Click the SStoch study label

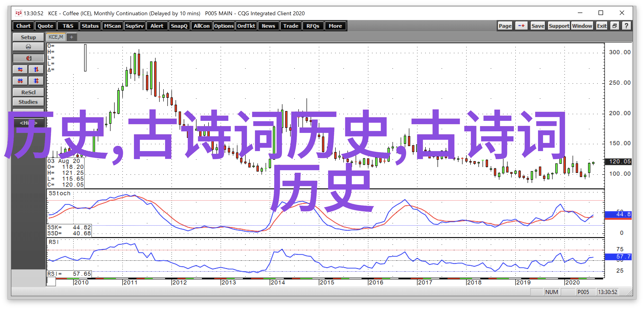pos(60,193)
